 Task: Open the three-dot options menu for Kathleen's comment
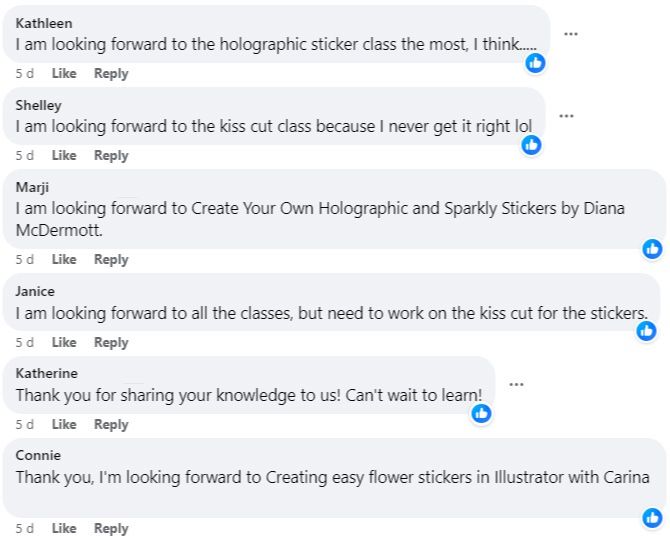(x=571, y=33)
